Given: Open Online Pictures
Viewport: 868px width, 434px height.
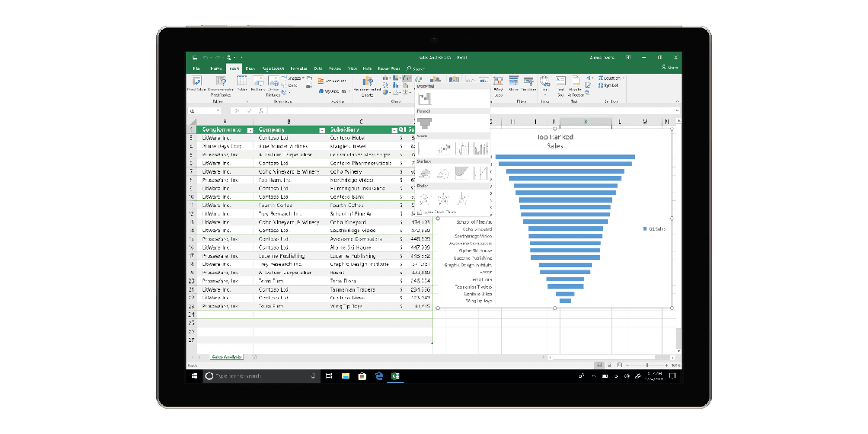Looking at the screenshot, I should click(x=273, y=85).
